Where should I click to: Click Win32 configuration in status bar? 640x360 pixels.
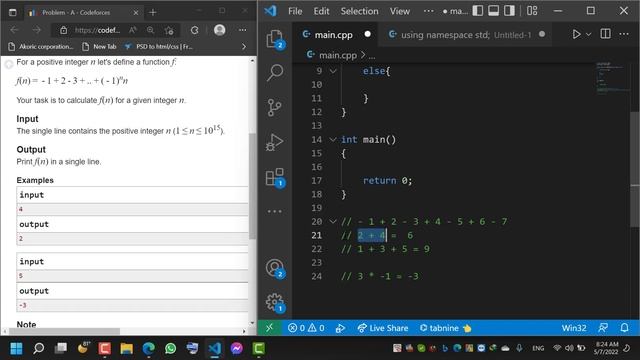[574, 328]
